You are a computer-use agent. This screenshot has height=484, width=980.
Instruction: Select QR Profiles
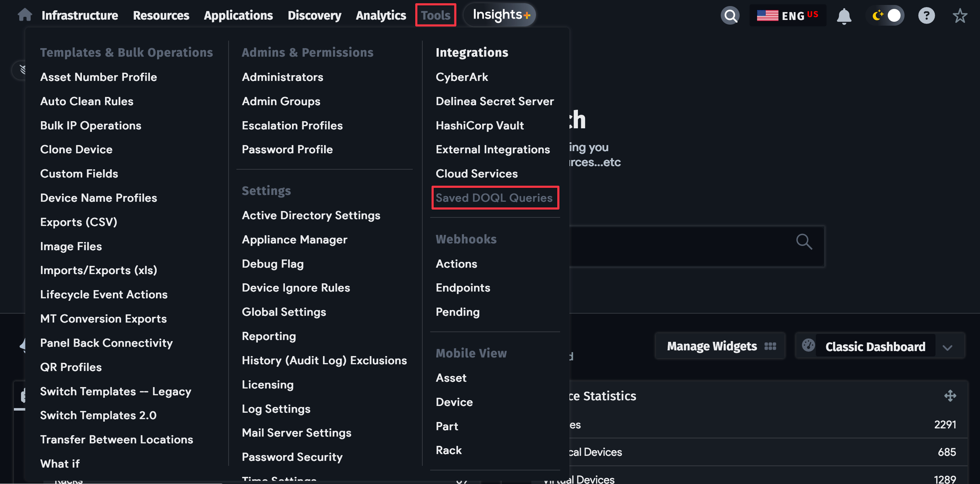point(71,367)
